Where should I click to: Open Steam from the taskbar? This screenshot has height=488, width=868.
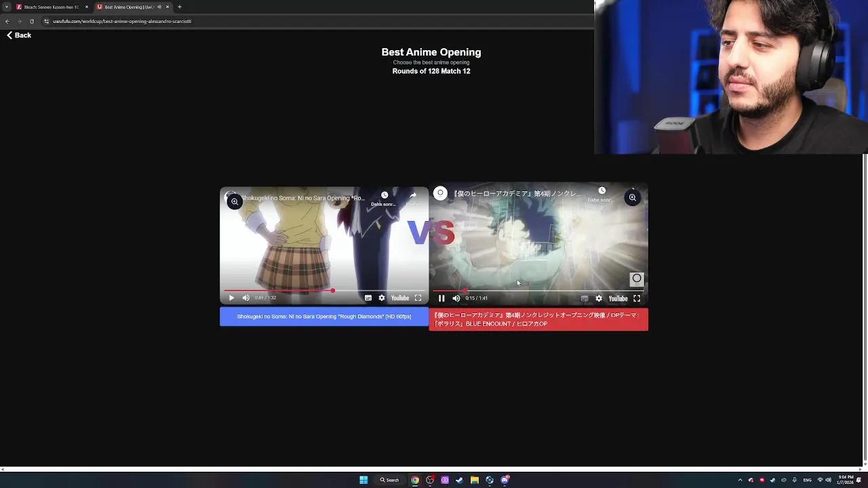coord(460,480)
